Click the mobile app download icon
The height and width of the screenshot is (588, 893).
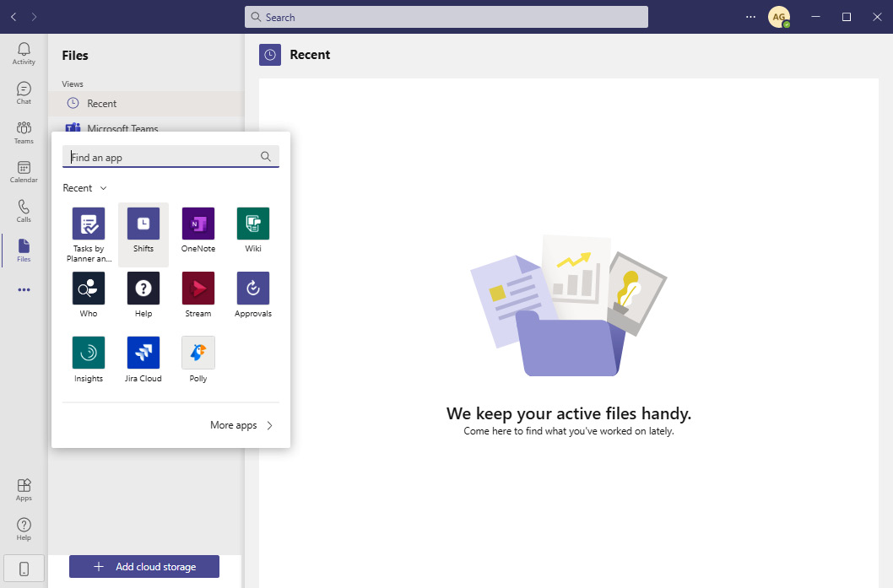click(x=24, y=569)
